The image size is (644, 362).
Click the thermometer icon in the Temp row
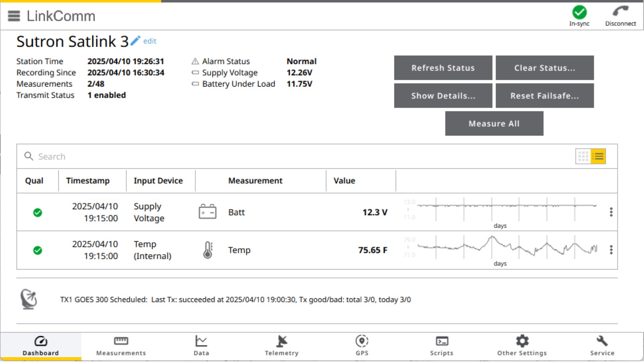click(208, 250)
